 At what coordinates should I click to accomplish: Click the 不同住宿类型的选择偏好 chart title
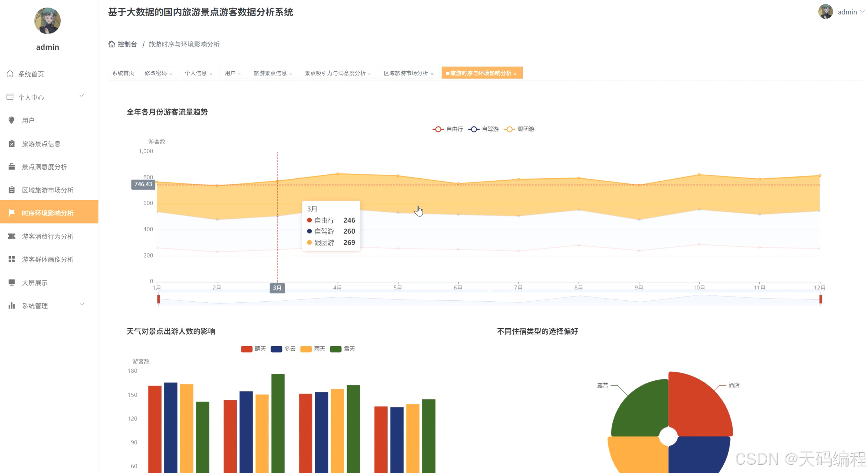pos(537,331)
